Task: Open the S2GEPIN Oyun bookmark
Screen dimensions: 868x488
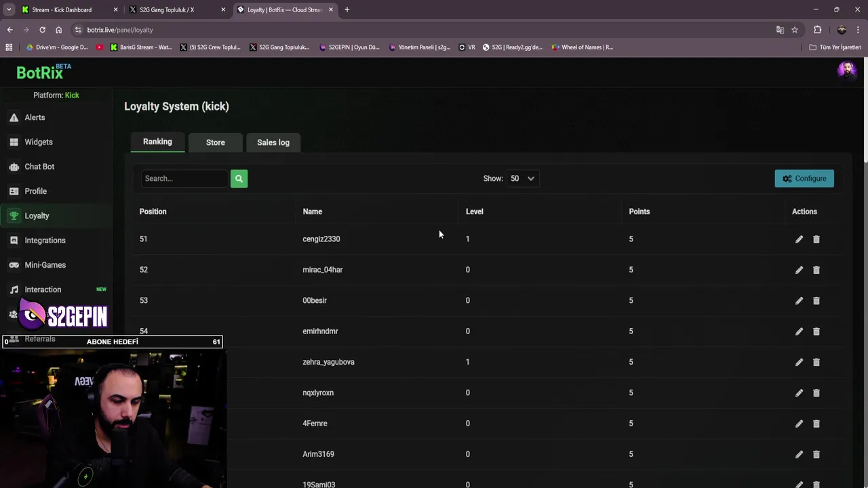Action: [349, 47]
